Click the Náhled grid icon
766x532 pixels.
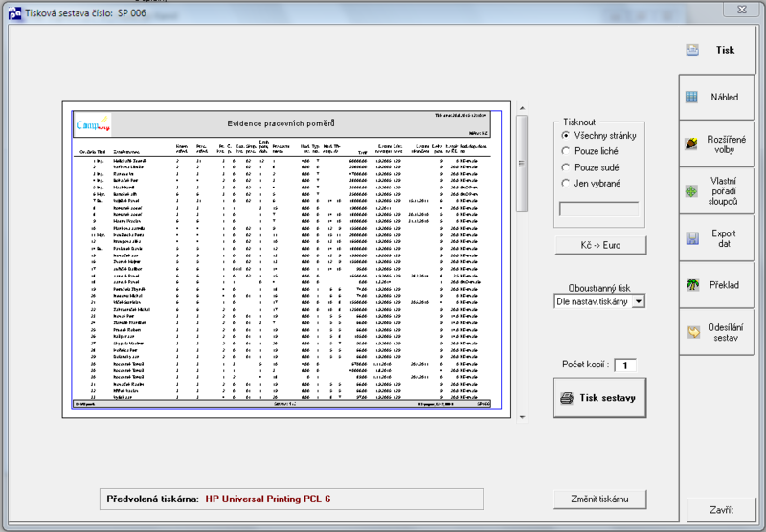click(691, 97)
